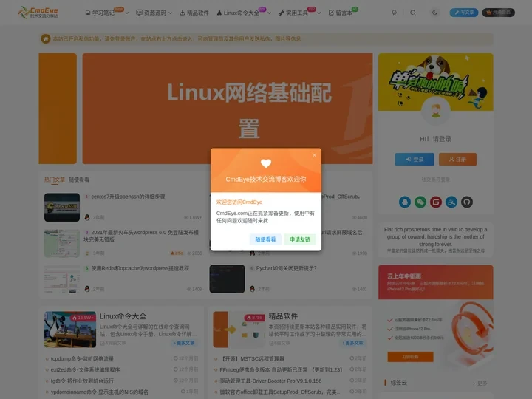
Task: Click the 写文章 button
Action: pos(464,13)
